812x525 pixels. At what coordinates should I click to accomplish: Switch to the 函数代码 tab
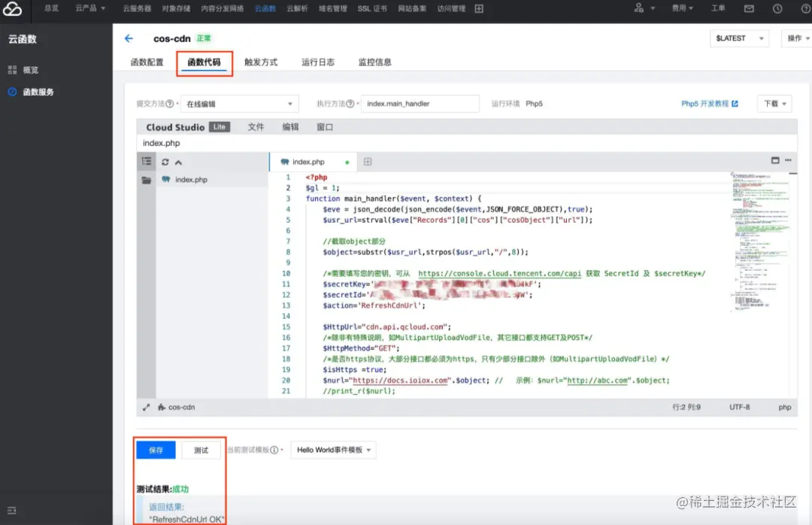(204, 62)
